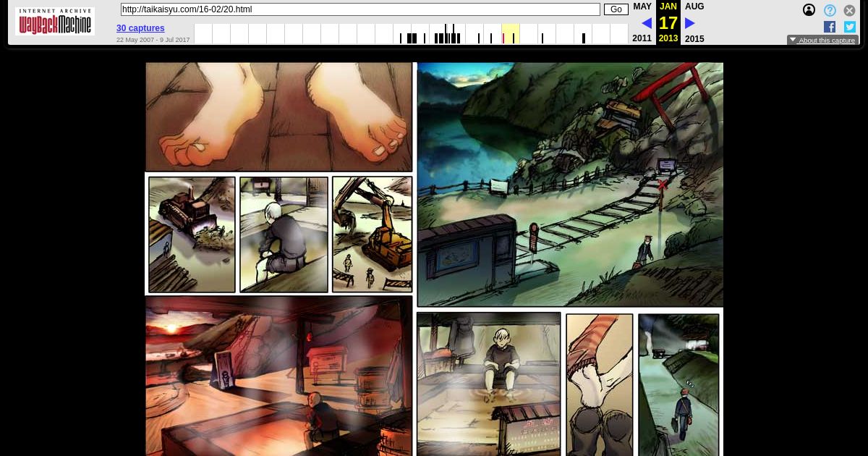Screen dimensions: 868x456
Task: Click the bulldozer comic panel
Action: click(192, 235)
